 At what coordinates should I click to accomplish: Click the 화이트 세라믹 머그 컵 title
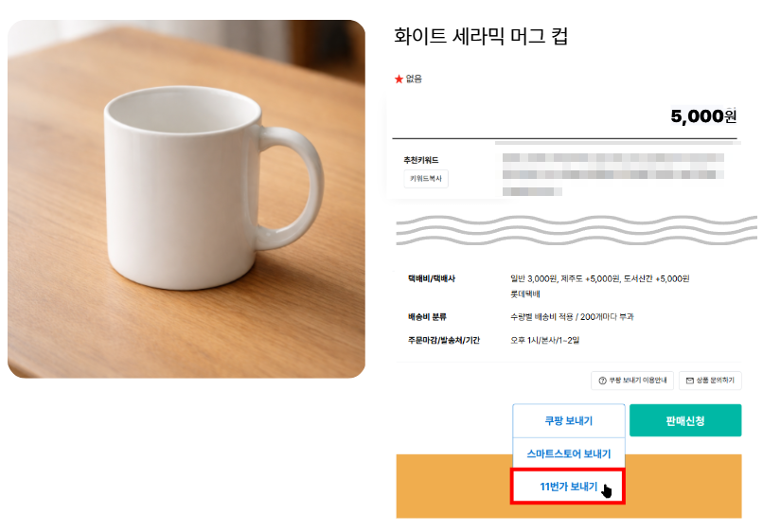click(x=480, y=37)
